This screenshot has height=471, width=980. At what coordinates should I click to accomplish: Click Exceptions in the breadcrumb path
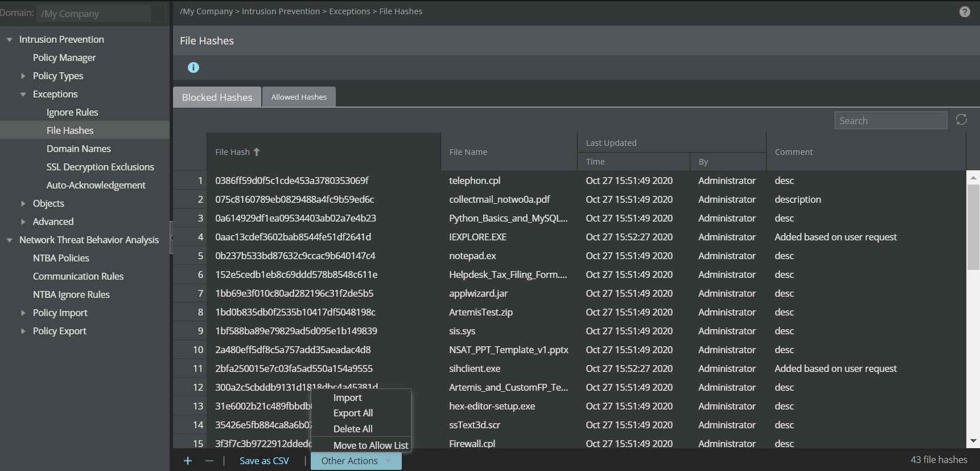point(349,11)
